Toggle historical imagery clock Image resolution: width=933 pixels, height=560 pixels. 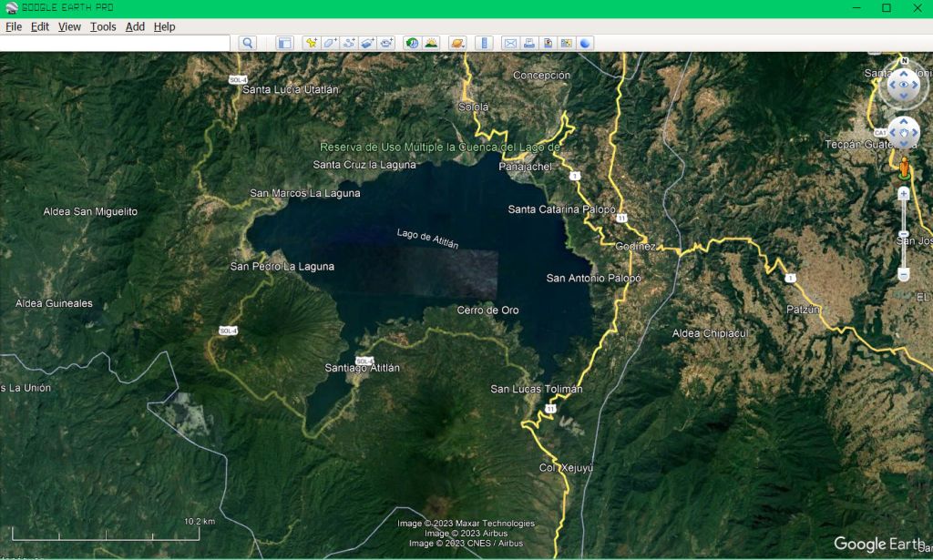(x=412, y=43)
